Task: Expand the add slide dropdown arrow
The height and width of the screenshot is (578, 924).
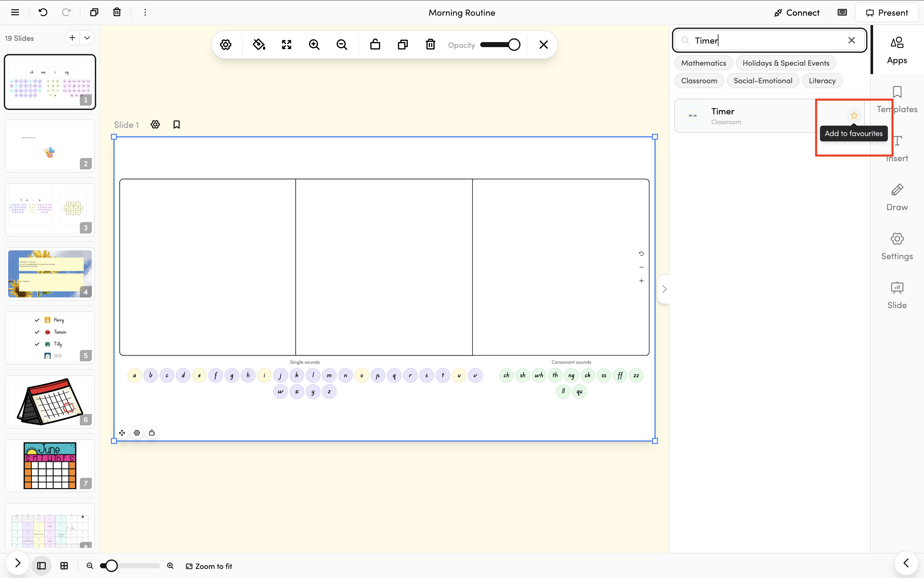Action: coord(87,38)
